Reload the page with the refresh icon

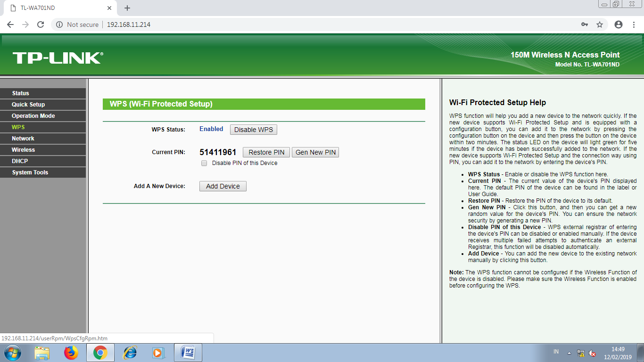click(x=41, y=25)
